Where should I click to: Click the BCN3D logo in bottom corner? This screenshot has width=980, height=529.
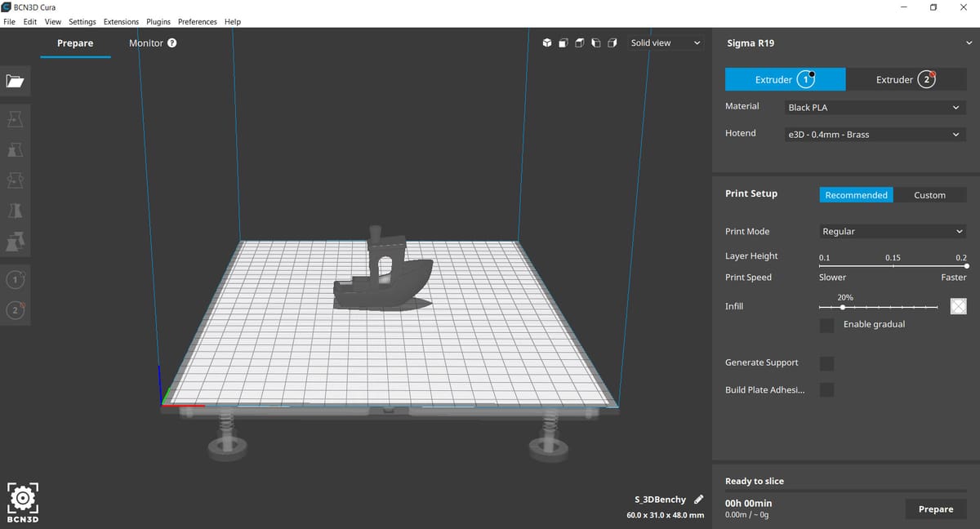(22, 502)
